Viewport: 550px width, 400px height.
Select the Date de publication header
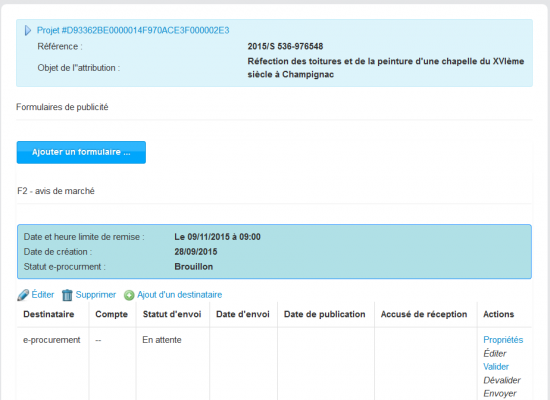pos(324,314)
